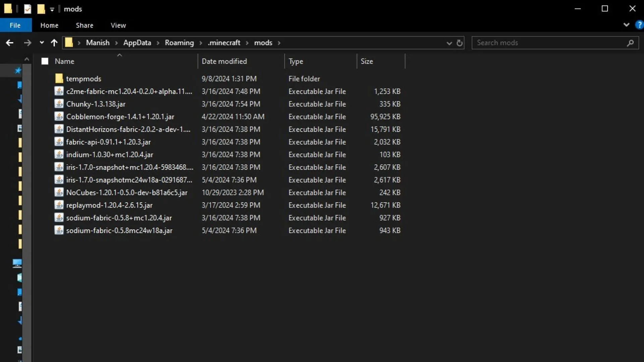Click the tempmods folder name
Image resolution: width=644 pixels, height=362 pixels.
(84, 79)
